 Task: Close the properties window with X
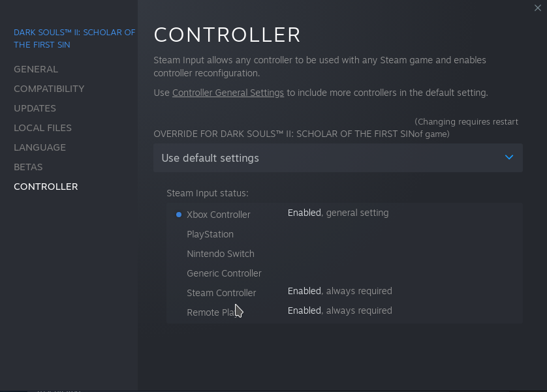click(537, 7)
